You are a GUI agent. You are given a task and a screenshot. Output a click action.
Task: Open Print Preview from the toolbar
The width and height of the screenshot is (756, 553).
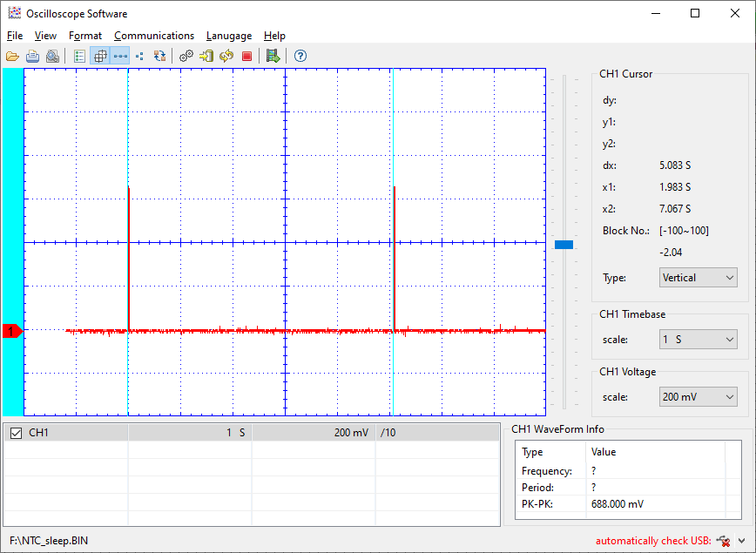click(x=52, y=57)
